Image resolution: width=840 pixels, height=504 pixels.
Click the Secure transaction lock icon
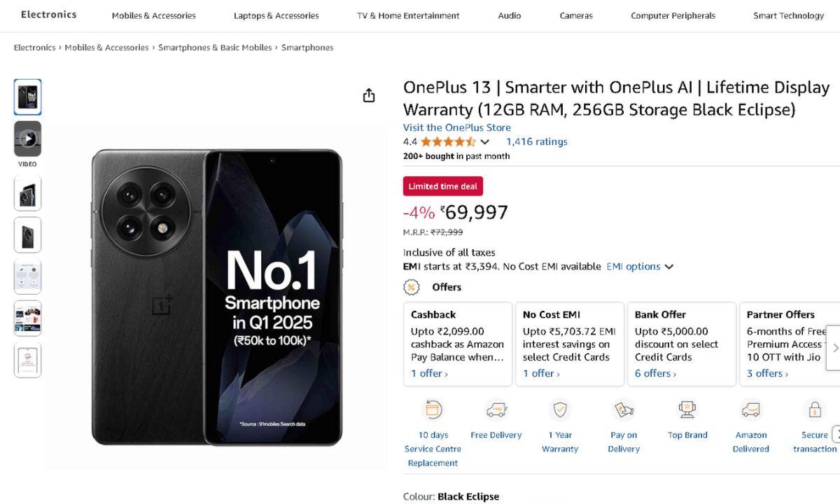pos(814,410)
